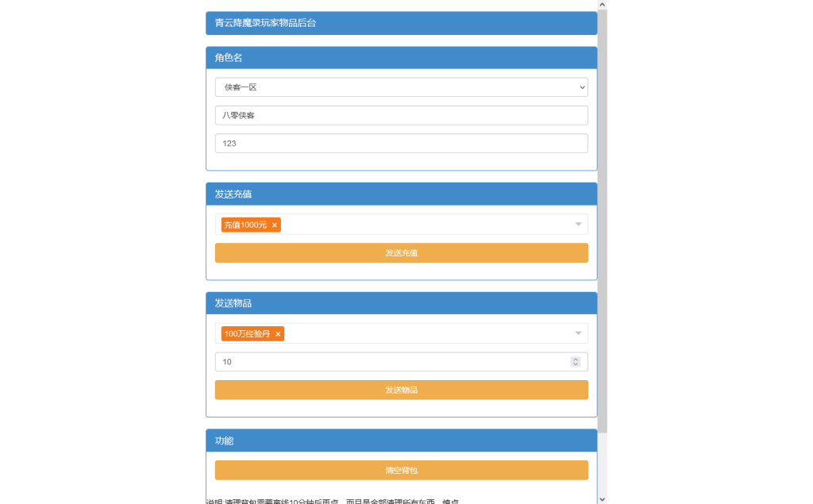Expand the server region combo box arrow

tap(580, 87)
